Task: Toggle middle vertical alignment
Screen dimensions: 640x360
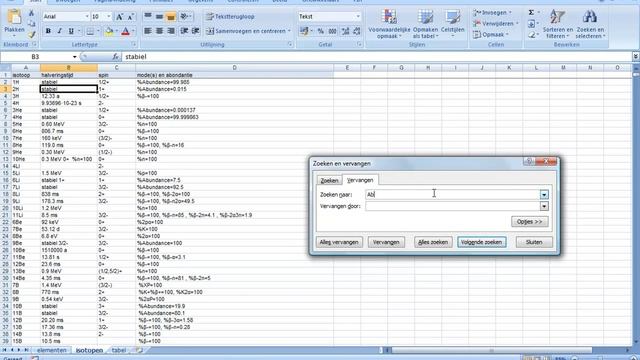Action: click(159, 16)
